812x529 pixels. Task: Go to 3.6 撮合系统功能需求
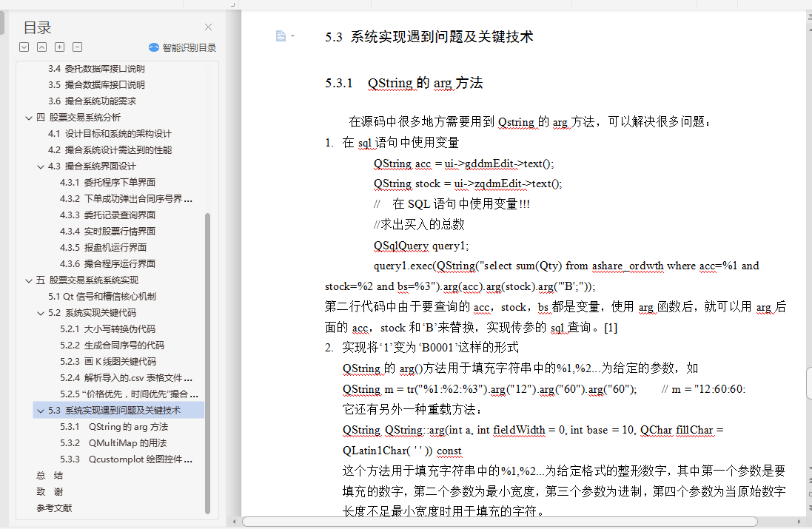[93, 101]
